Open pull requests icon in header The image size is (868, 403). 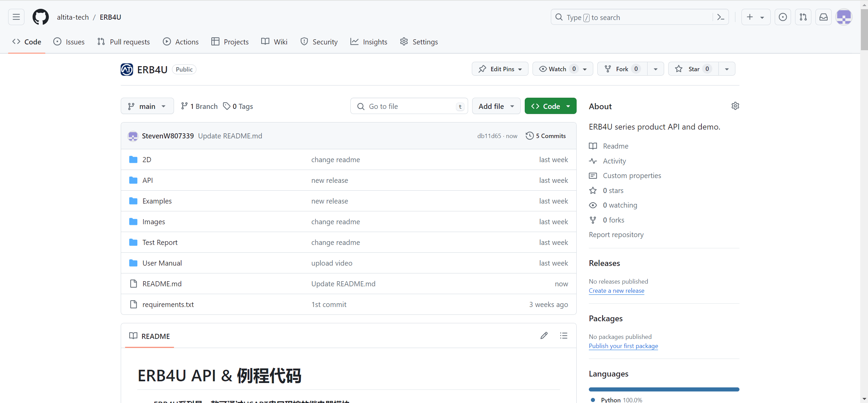pyautogui.click(x=803, y=17)
